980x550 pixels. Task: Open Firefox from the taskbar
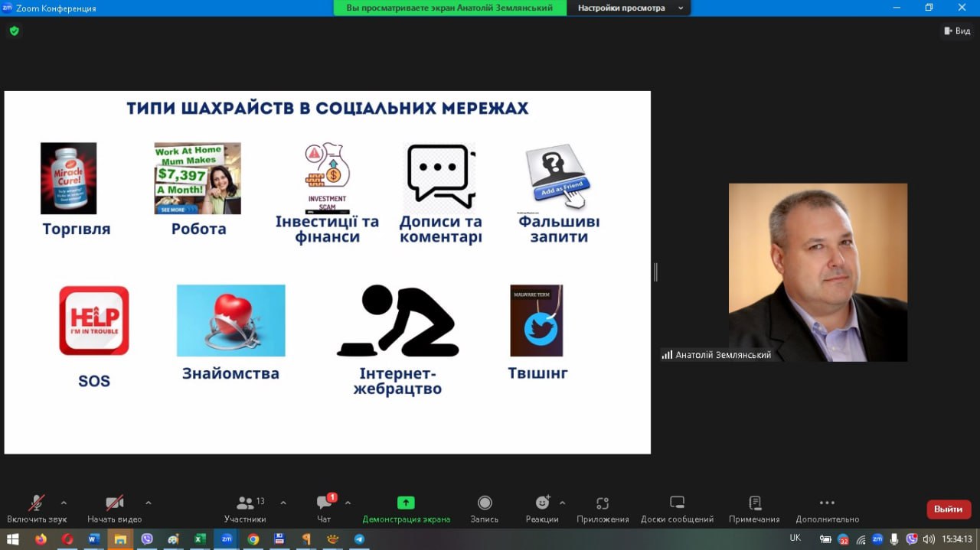(x=41, y=539)
